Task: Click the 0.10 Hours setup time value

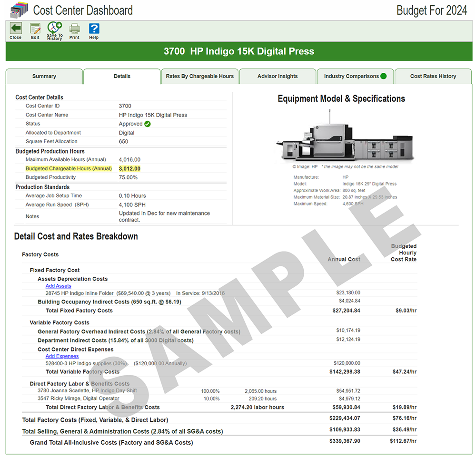Action: pyautogui.click(x=132, y=196)
